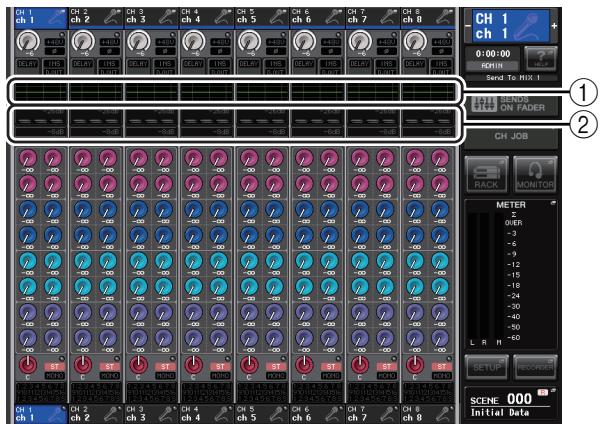
Task: Open the MONITOR screen
Action: (x=535, y=174)
